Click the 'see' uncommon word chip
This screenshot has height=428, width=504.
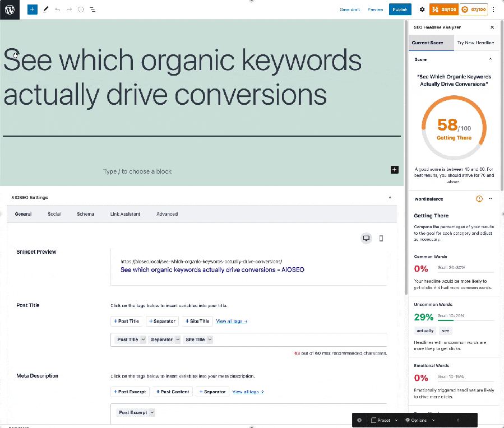click(445, 331)
